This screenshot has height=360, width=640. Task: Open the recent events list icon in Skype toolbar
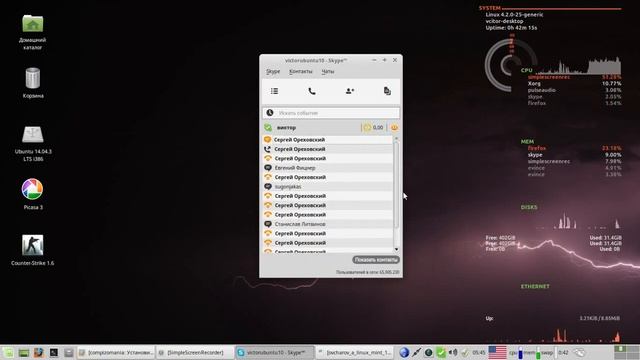click(274, 91)
